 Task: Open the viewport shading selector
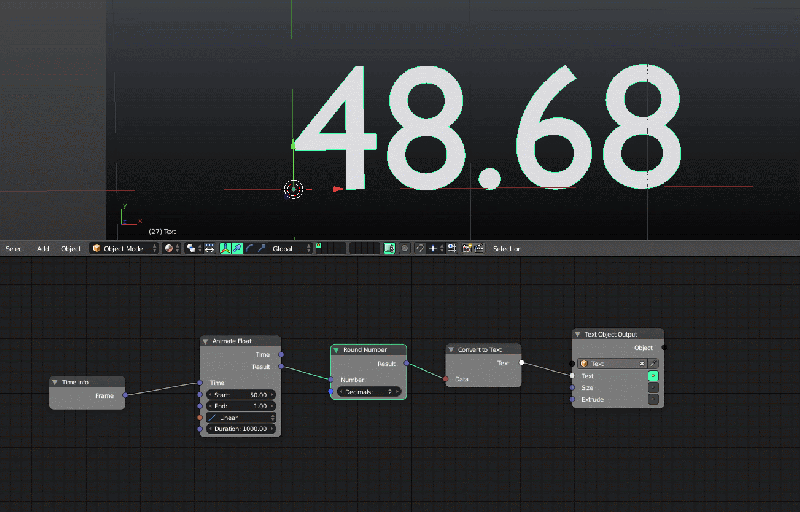tap(172, 248)
